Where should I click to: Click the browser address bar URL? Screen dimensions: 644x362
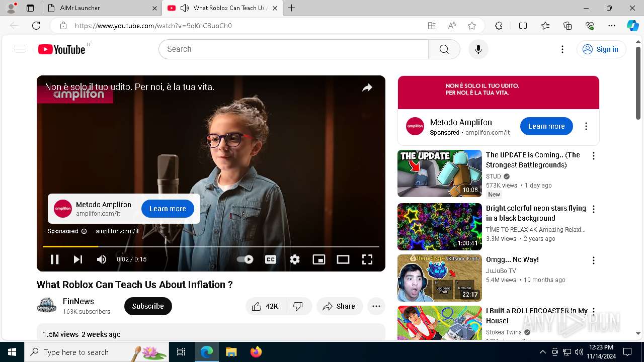click(x=153, y=26)
